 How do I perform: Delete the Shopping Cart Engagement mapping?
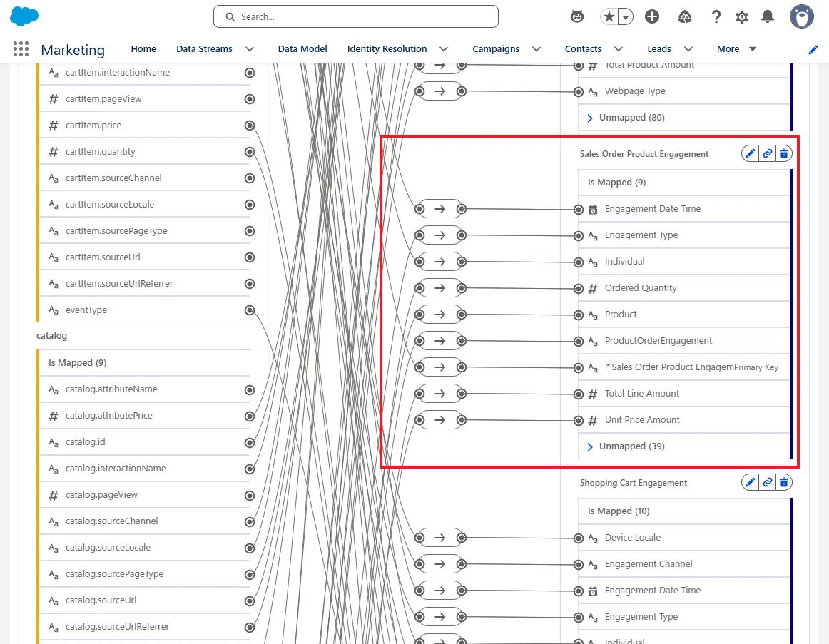pyautogui.click(x=784, y=482)
